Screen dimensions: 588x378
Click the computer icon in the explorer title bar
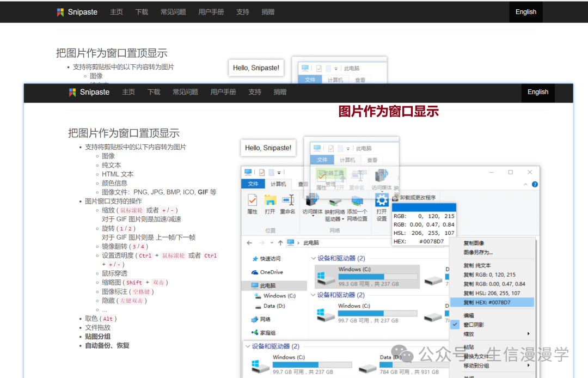click(248, 172)
